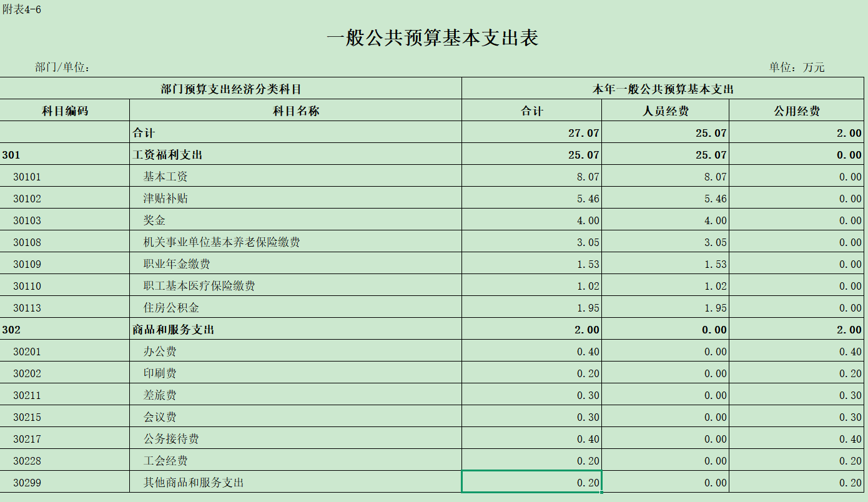Select the title cell 一般公共预算基本支出表
The width and height of the screenshot is (868, 502).
point(432,38)
